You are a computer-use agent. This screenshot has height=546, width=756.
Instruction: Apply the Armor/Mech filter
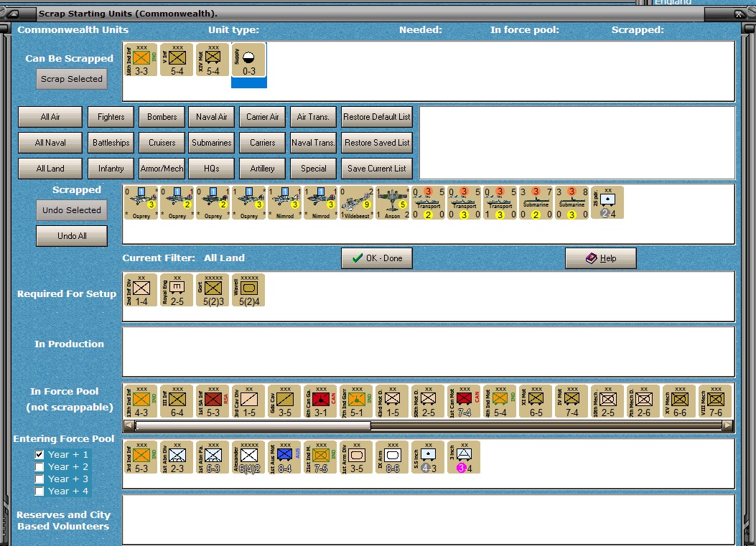pyautogui.click(x=162, y=169)
